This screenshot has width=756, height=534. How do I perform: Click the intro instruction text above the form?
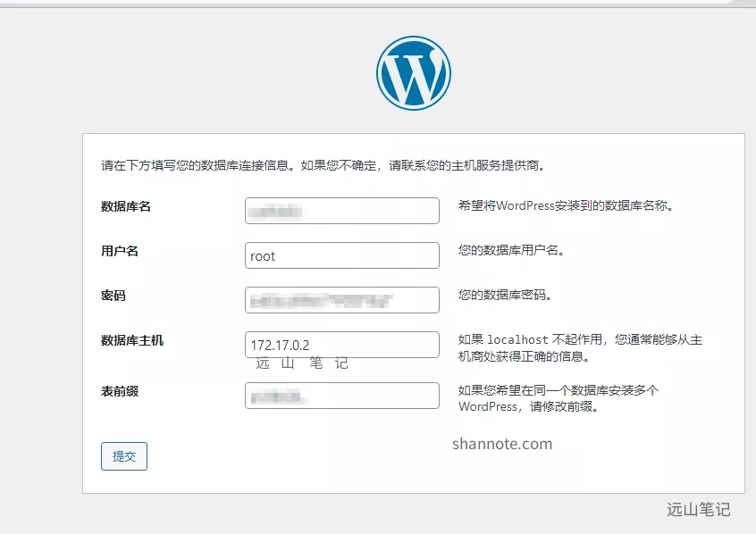tap(323, 165)
